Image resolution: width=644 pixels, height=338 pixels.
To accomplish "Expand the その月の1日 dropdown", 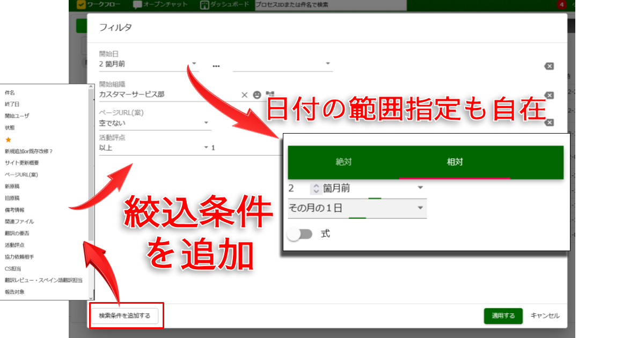I will pyautogui.click(x=420, y=208).
